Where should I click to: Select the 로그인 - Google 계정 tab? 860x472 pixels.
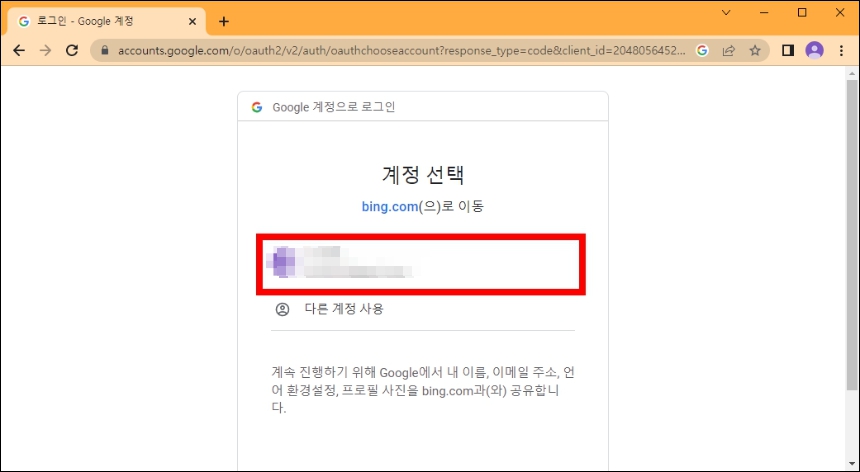(x=107, y=22)
